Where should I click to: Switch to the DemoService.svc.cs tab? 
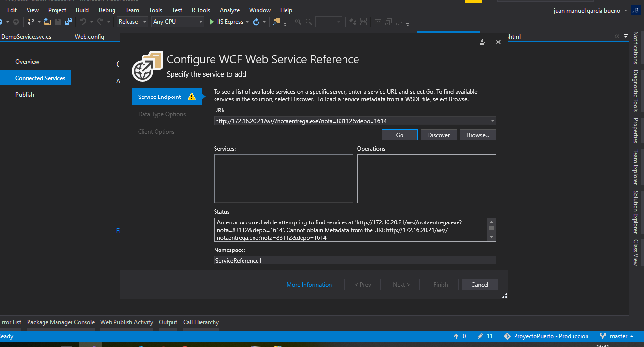27,36
